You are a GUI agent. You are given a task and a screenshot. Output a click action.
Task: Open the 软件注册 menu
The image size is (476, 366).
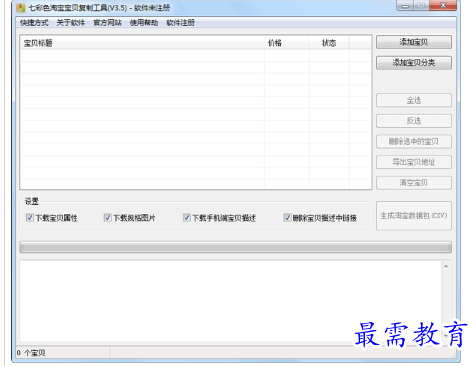(180, 23)
